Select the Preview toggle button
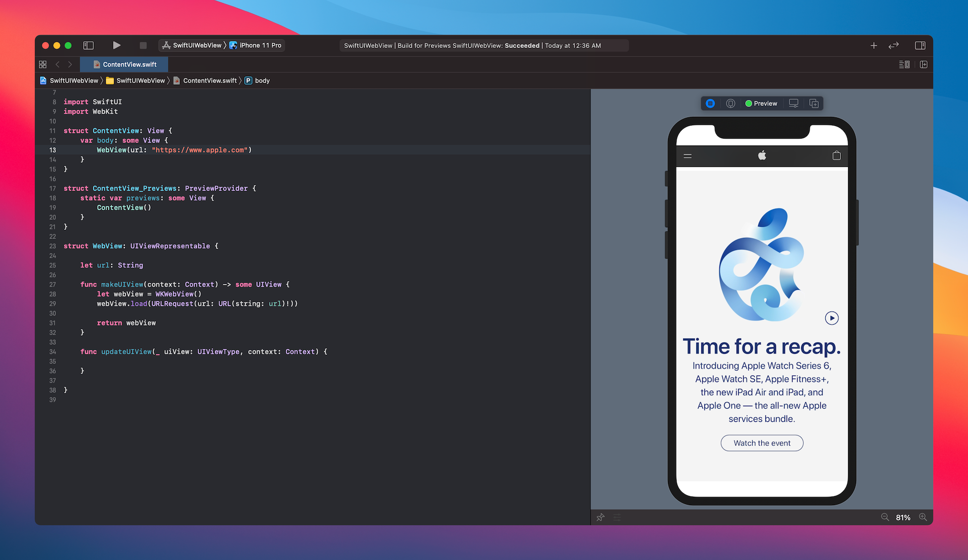Image resolution: width=968 pixels, height=560 pixels. [x=760, y=103]
